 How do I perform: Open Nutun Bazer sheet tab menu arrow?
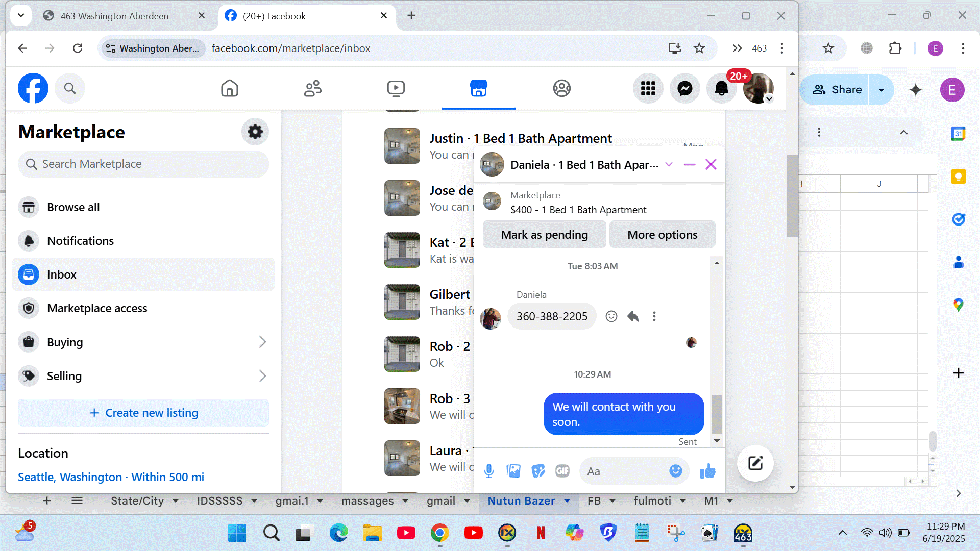click(567, 501)
